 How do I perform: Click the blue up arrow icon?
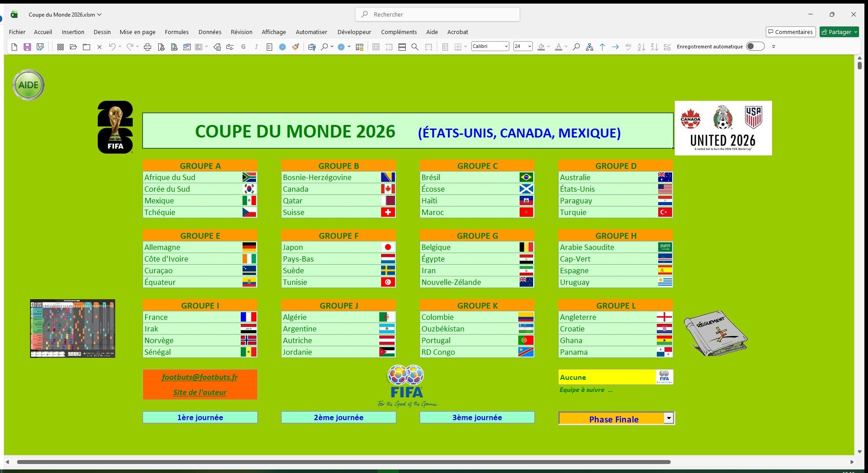(602, 47)
